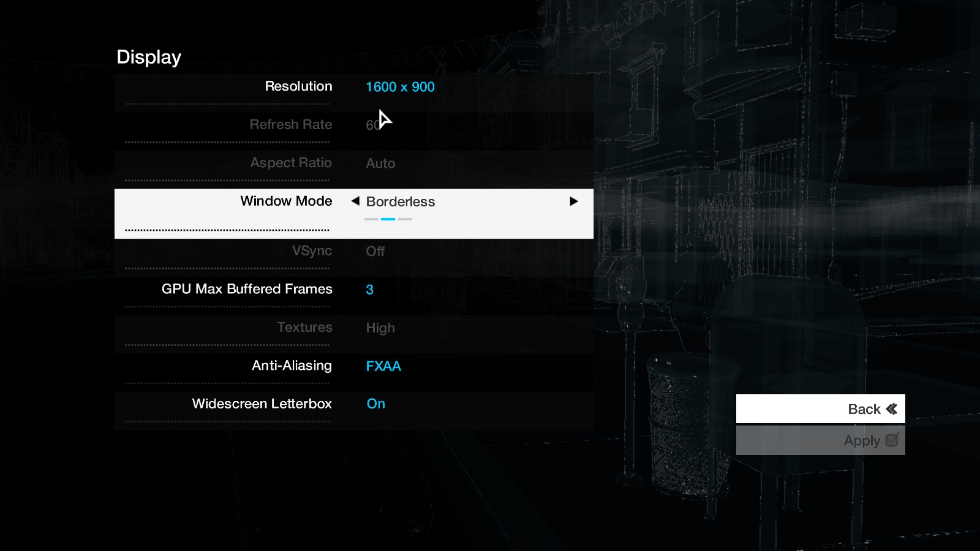Click the Window Mode option position indicator
Screen dimensions: 980x551
(x=388, y=219)
